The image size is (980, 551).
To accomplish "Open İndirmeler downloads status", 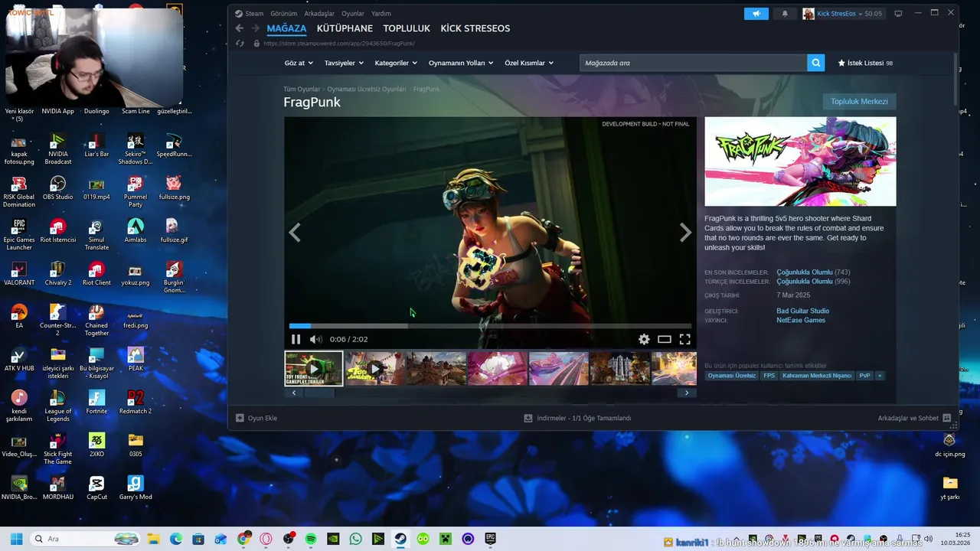I will coord(577,418).
